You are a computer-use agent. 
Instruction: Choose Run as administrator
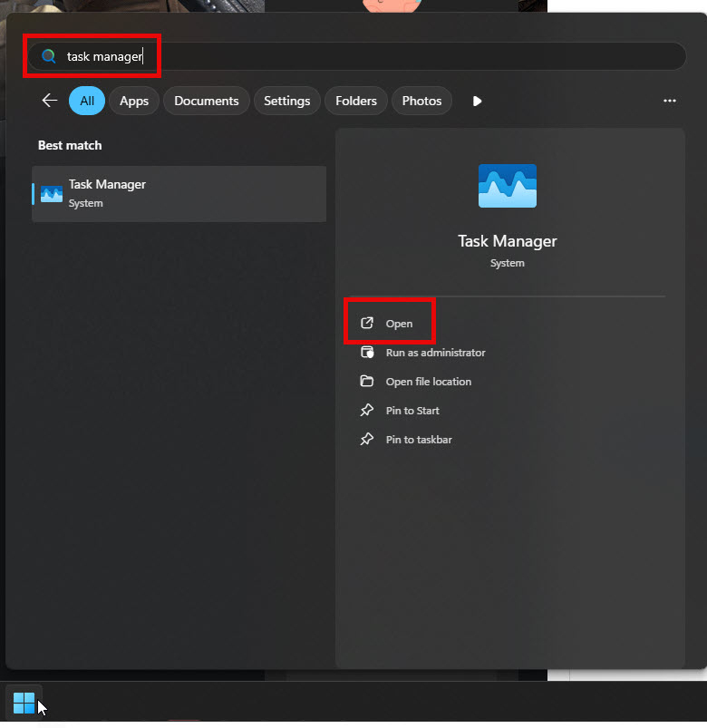coord(435,353)
